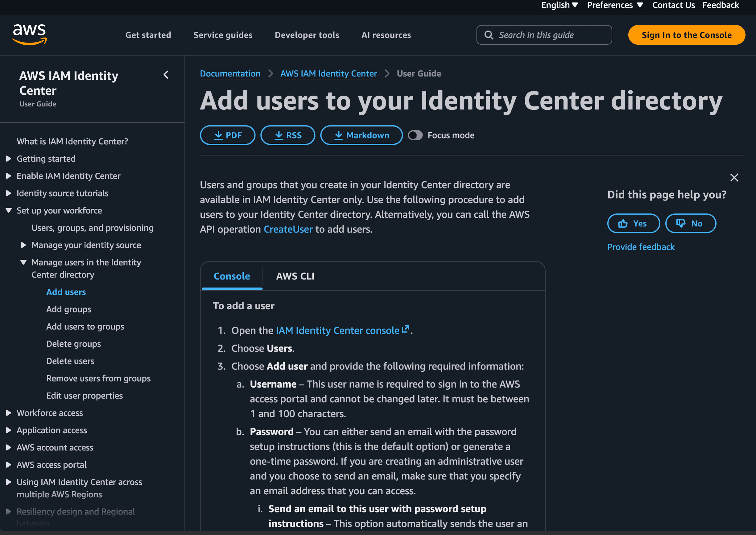Screen dimensions: 756x535
Task: Open Remove users from groups page
Action: point(98,379)
